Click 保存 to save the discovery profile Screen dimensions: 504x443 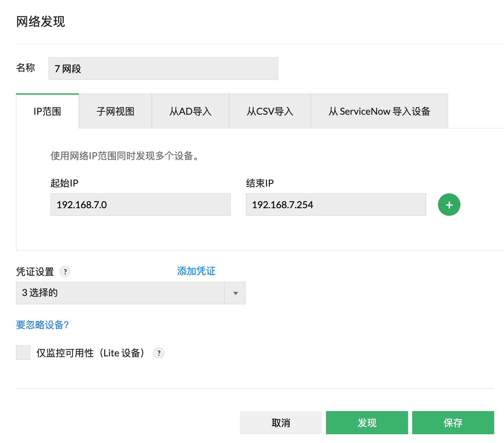[453, 422]
